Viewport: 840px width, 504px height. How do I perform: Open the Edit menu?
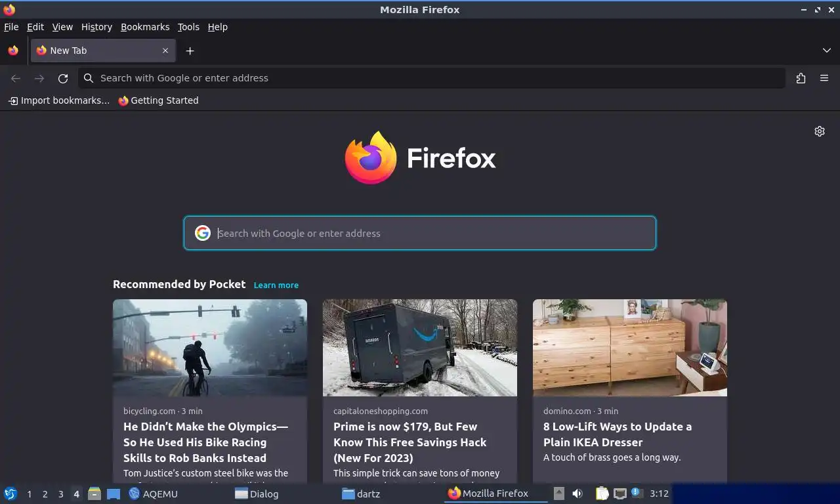click(x=35, y=27)
